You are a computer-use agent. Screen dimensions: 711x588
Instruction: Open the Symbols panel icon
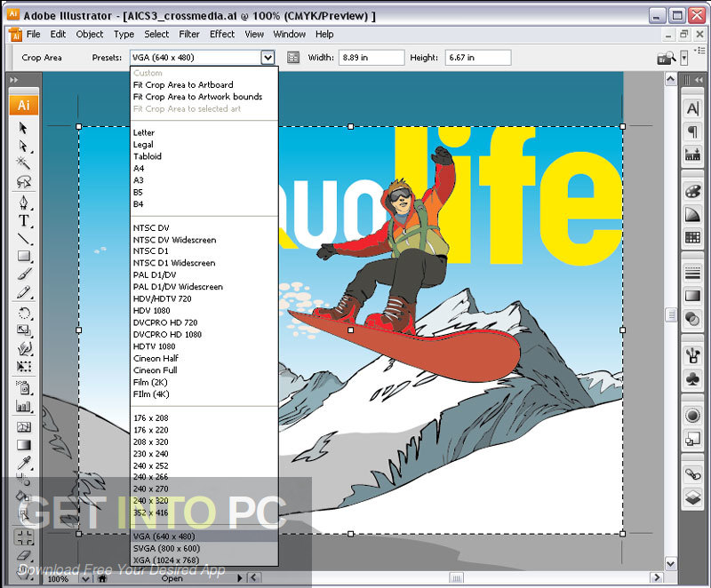(692, 377)
